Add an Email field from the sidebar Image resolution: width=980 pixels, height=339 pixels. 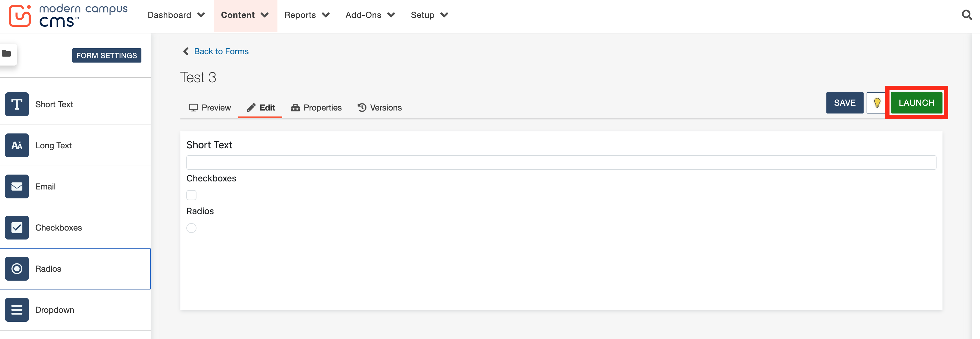coord(46,186)
